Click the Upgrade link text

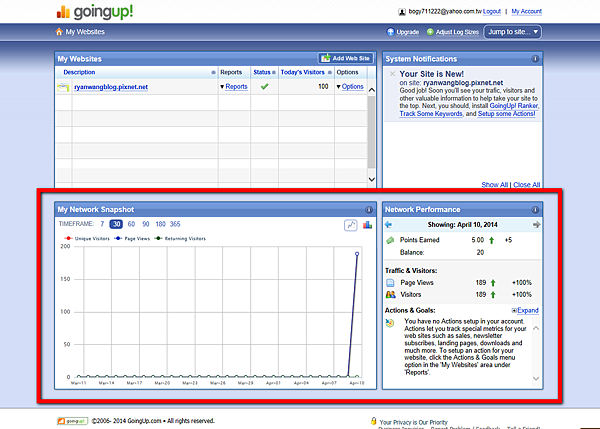tap(408, 32)
